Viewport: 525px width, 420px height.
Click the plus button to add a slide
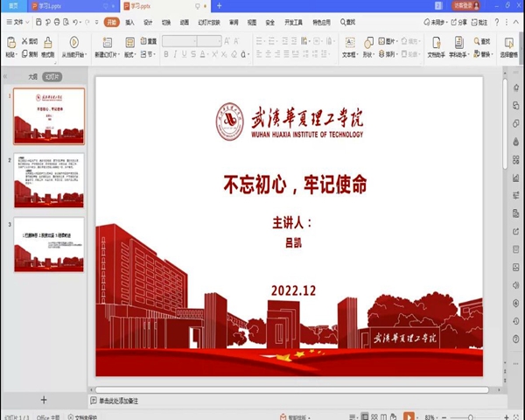(x=44, y=400)
